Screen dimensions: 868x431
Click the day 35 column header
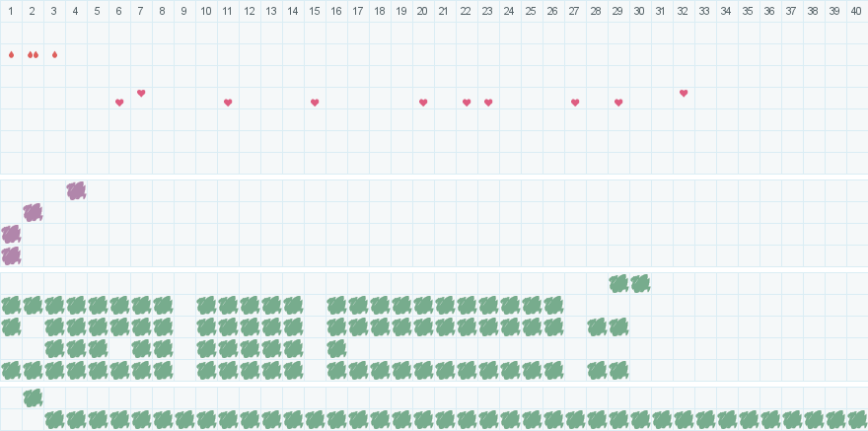click(749, 11)
